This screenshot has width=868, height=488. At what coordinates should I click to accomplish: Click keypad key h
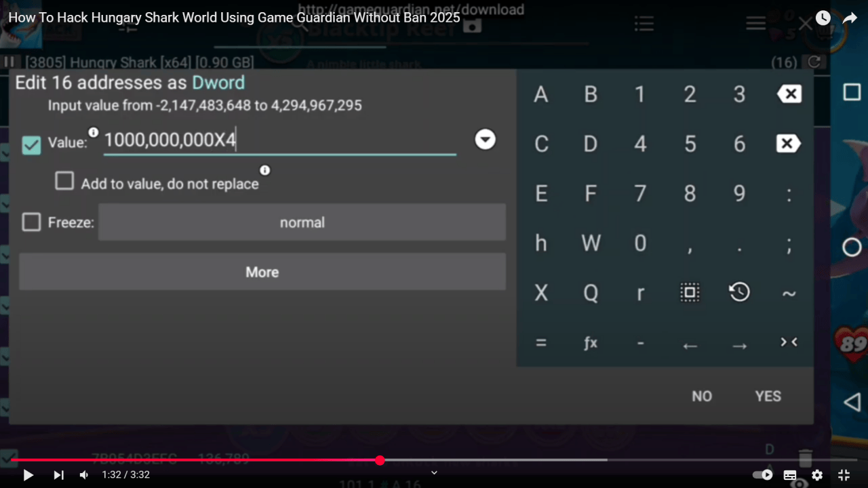(540, 243)
